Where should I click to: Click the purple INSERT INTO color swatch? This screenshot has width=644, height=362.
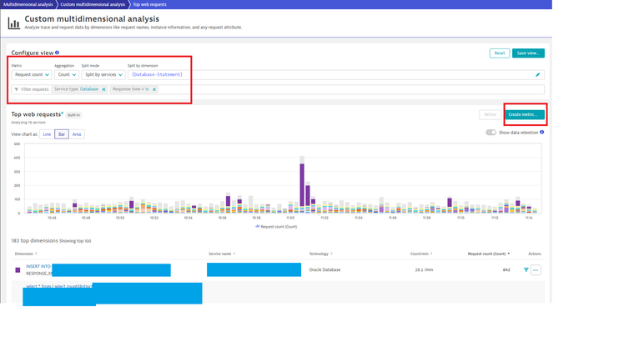pyautogui.click(x=18, y=270)
